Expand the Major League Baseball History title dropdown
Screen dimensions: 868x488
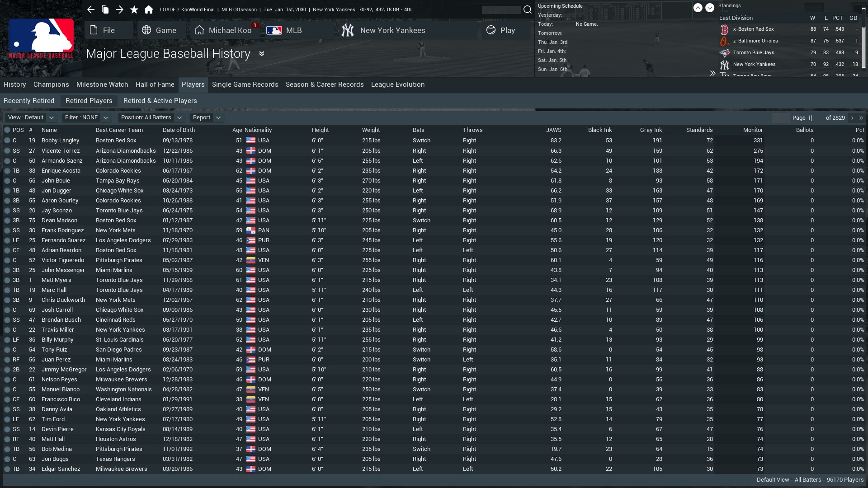261,54
